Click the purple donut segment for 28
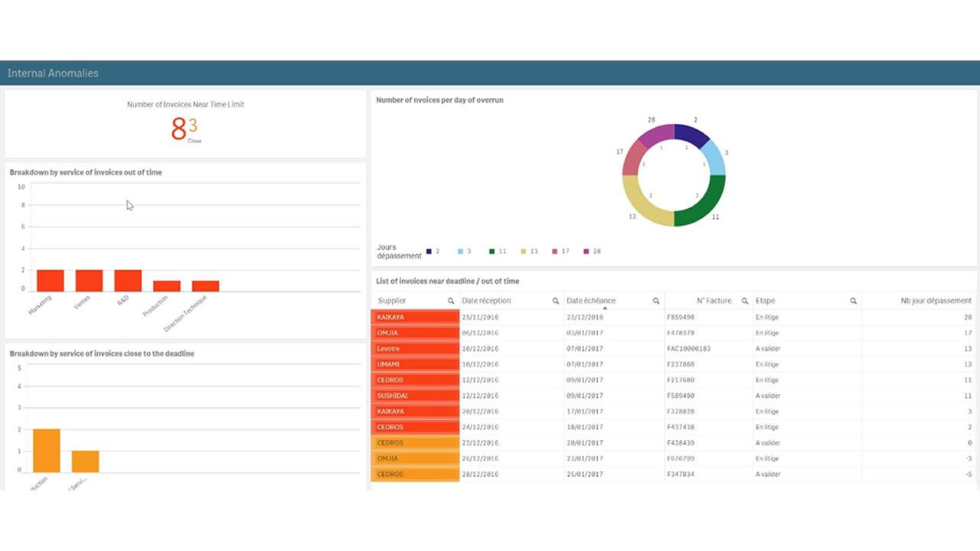980x551 pixels. tap(656, 134)
